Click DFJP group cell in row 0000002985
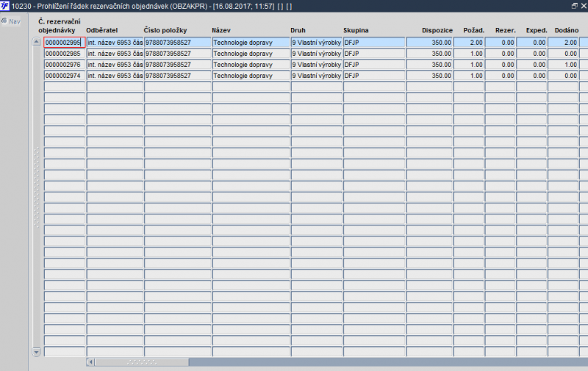 click(x=374, y=54)
